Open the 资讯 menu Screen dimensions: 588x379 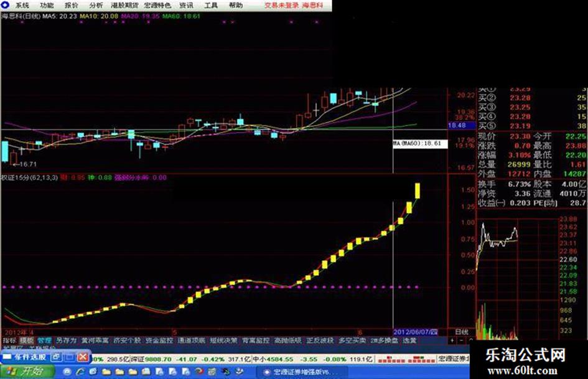point(186,5)
